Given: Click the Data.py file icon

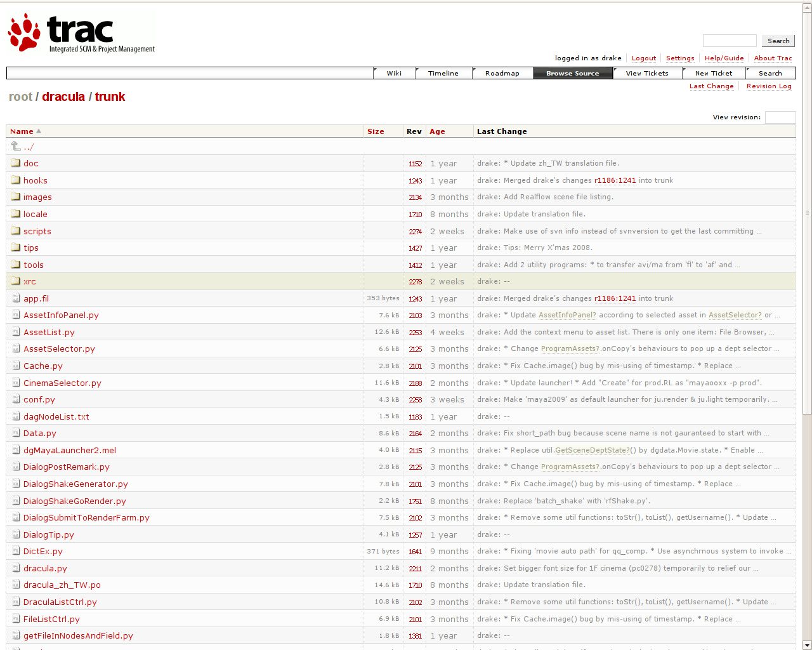Looking at the screenshot, I should point(16,433).
